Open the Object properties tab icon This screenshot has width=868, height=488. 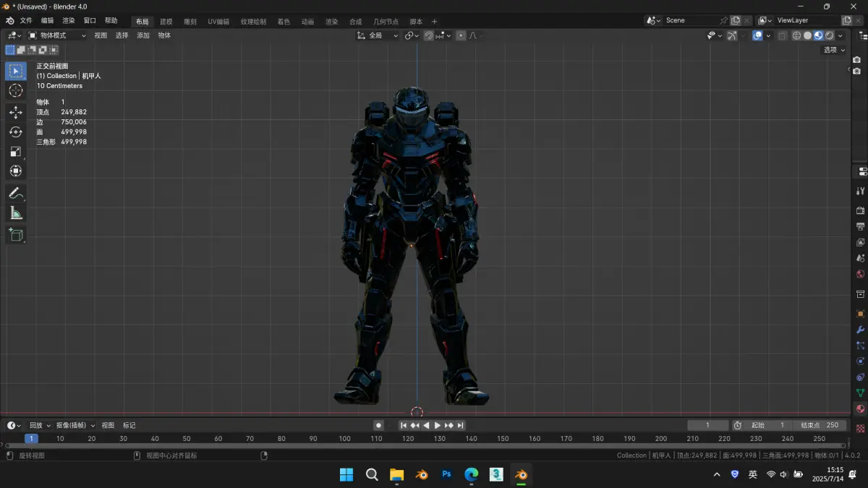coord(861,314)
